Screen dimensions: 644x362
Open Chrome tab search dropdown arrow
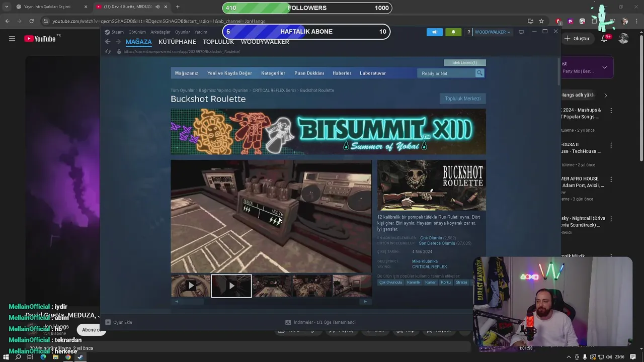(x=7, y=7)
